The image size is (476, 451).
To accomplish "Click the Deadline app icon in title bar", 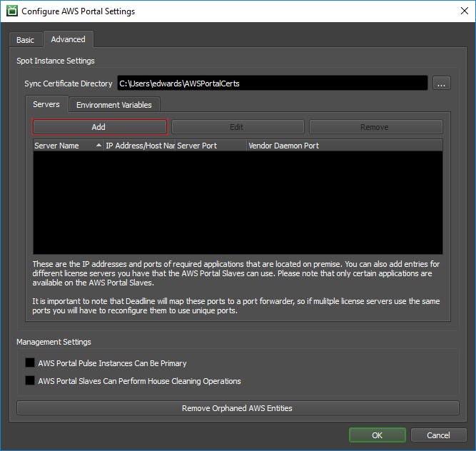I will (x=12, y=11).
